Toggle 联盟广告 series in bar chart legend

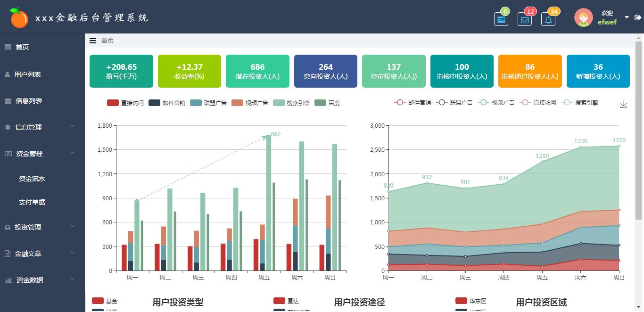[x=208, y=103]
